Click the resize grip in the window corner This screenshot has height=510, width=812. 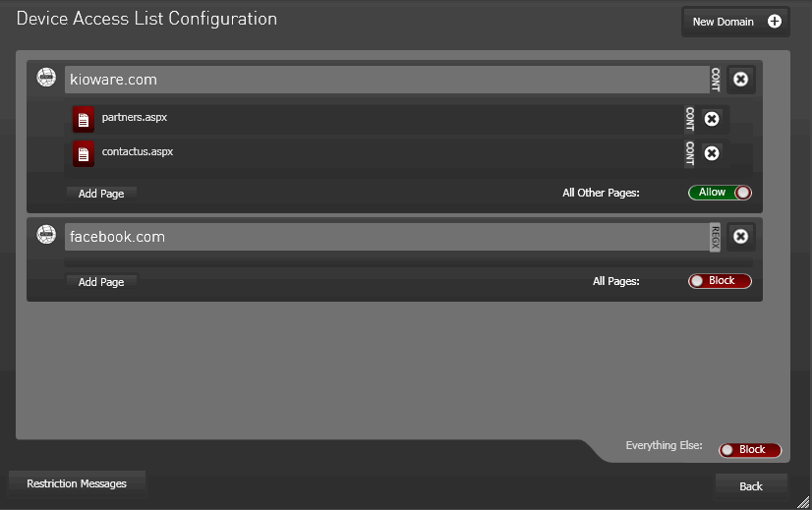(804, 502)
